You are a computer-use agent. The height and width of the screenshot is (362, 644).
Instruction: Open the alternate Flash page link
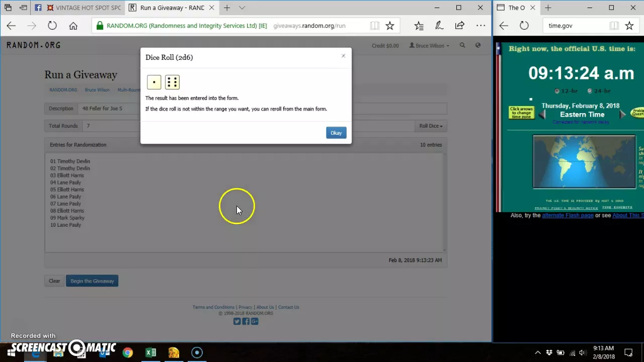coord(568,215)
